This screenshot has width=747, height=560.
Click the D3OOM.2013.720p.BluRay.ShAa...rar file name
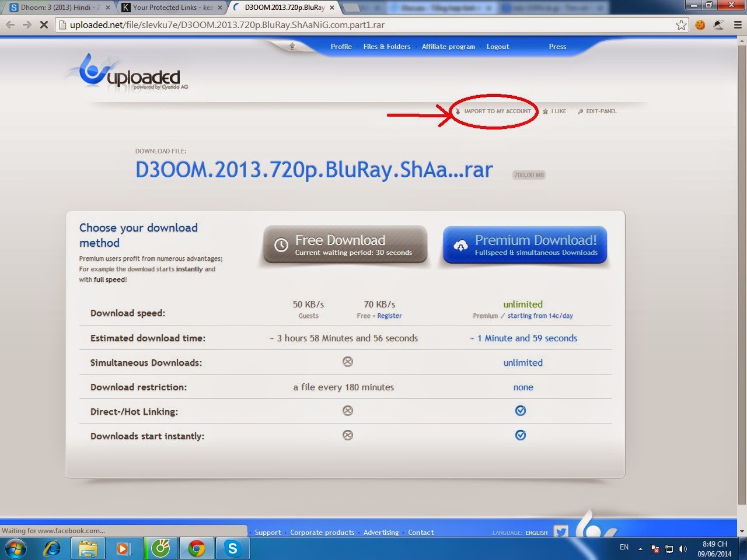click(314, 170)
